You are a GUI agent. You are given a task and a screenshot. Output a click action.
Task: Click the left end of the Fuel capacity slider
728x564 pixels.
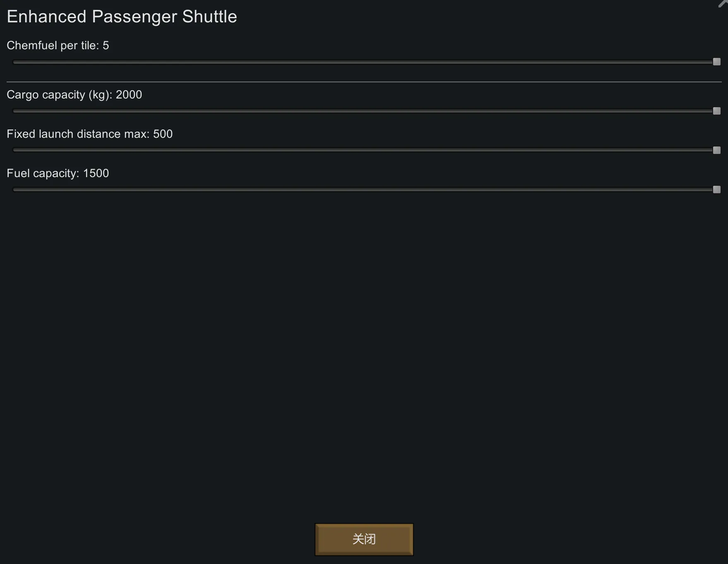[x=15, y=190]
